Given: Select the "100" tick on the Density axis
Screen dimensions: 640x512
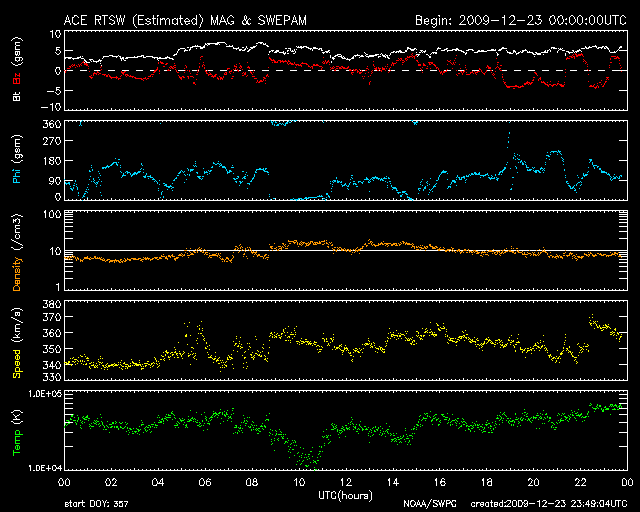Looking at the screenshot, I should 52,214.
